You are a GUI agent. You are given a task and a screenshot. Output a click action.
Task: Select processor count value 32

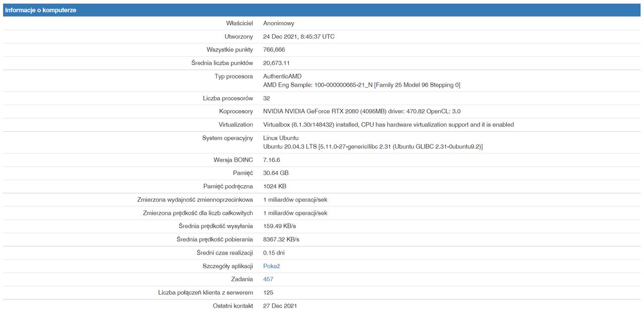(x=267, y=99)
